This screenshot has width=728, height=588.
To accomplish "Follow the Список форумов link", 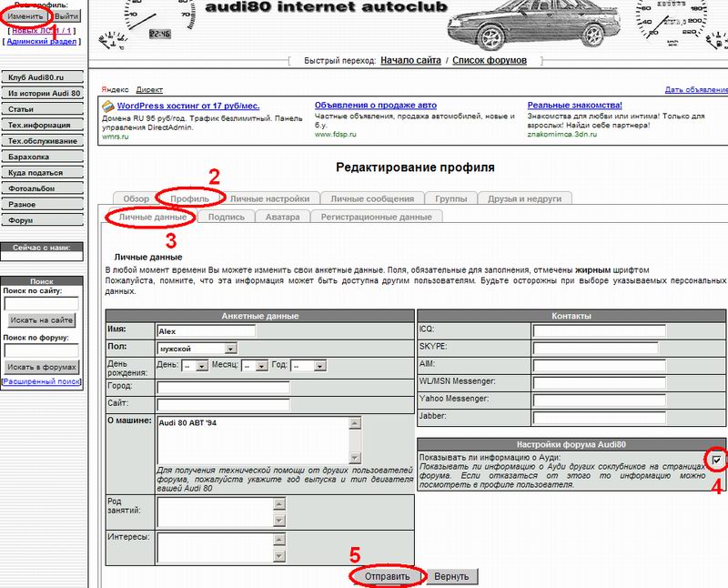I will click(x=490, y=60).
